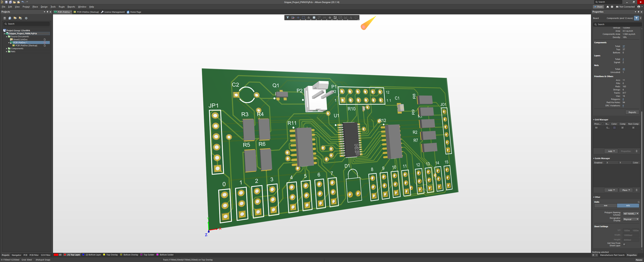The width and height of the screenshot is (644, 262).
Task: Expand the Components folder
Action: (x=7, y=48)
